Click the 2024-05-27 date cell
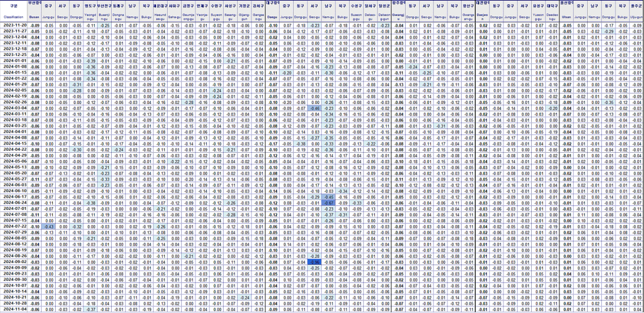The height and width of the screenshot is (313, 644). 13,179
